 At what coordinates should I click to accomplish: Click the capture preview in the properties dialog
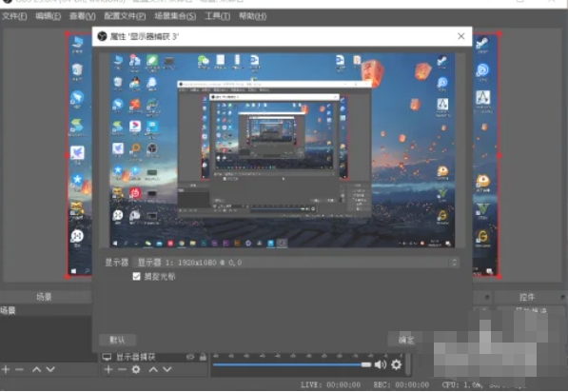tap(283, 150)
